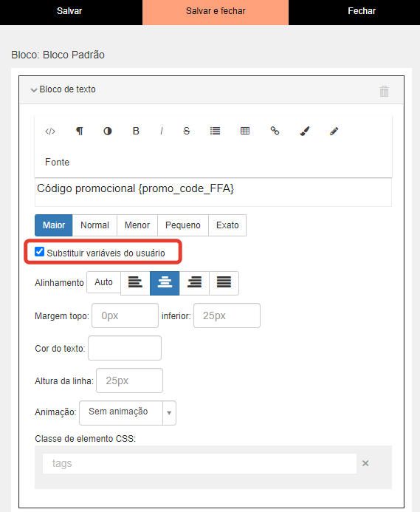Screen dimensions: 420x512
Task: Apply italic formatting with the I icon
Action: 161,132
